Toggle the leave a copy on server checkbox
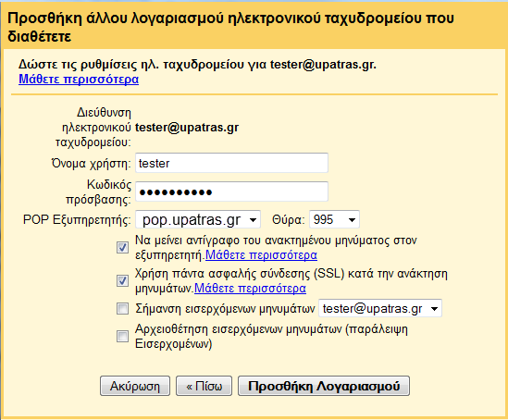This screenshot has height=420, width=508. pos(122,248)
